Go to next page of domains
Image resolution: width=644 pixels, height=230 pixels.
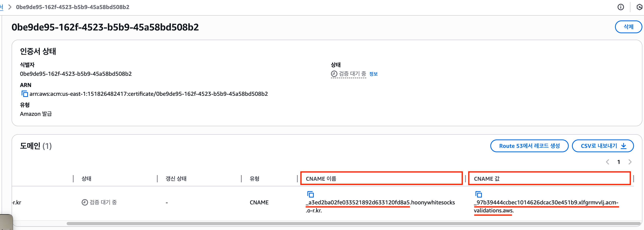click(x=630, y=162)
